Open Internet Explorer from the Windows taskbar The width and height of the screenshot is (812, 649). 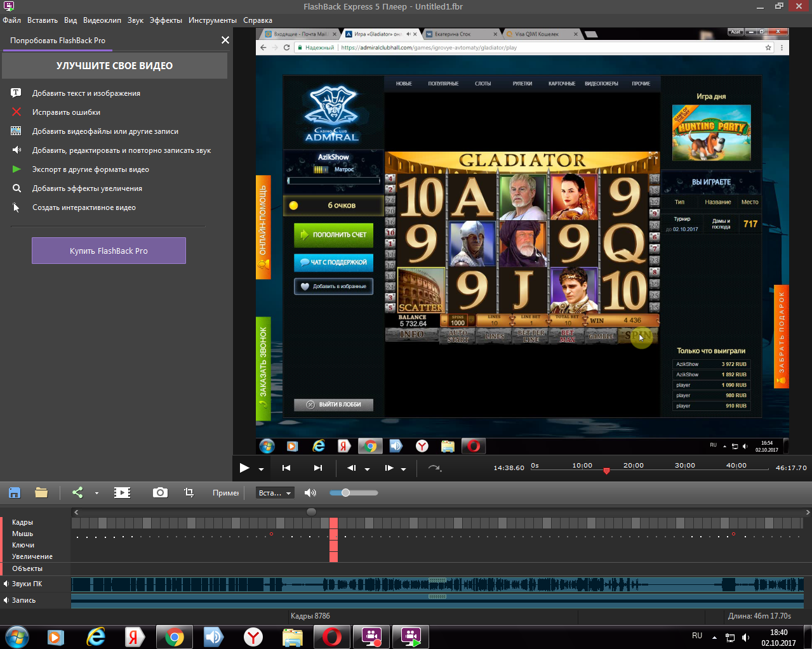click(96, 637)
